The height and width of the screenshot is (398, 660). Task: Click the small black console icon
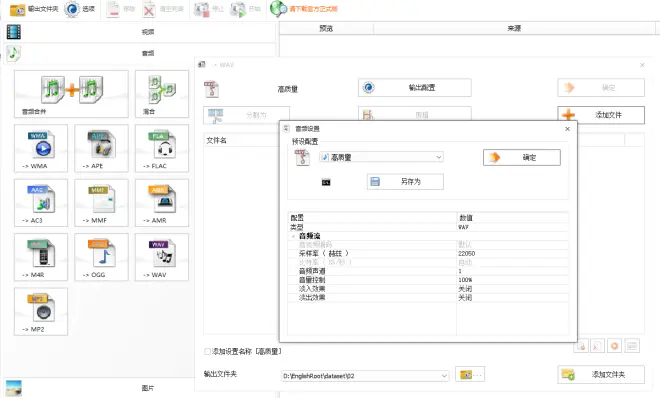click(x=326, y=182)
